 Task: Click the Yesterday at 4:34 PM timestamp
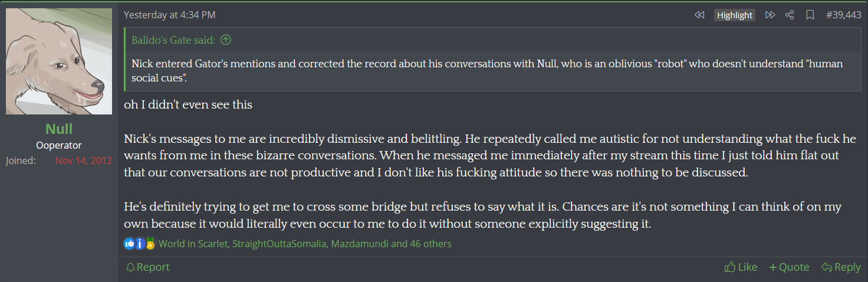click(x=169, y=15)
